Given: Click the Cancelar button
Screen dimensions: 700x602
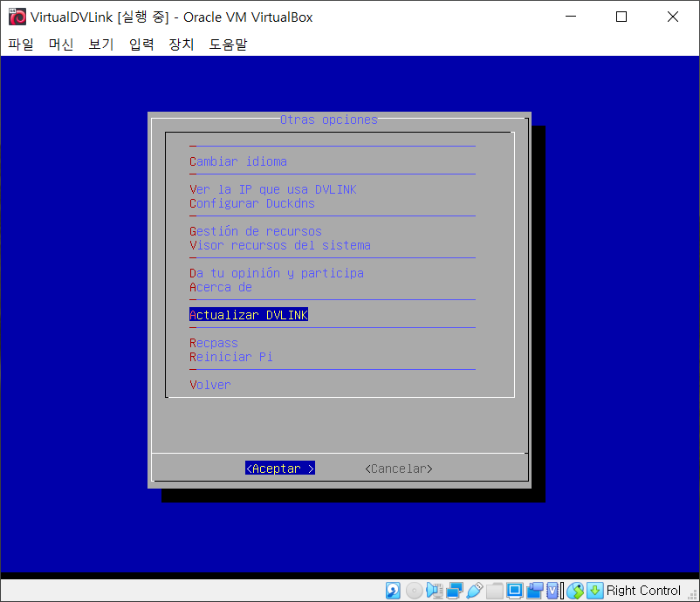Looking at the screenshot, I should (x=399, y=469).
